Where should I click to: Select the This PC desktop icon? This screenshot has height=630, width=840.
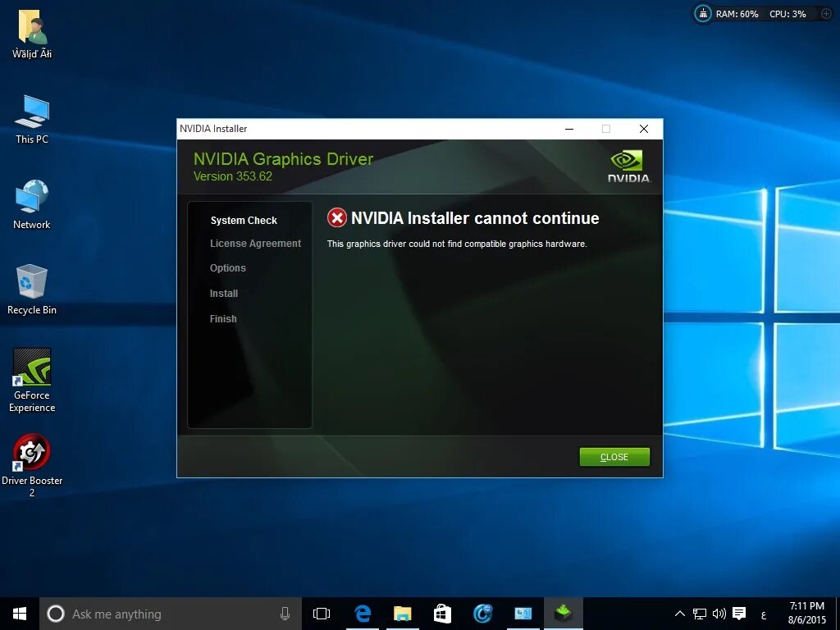pyautogui.click(x=32, y=120)
